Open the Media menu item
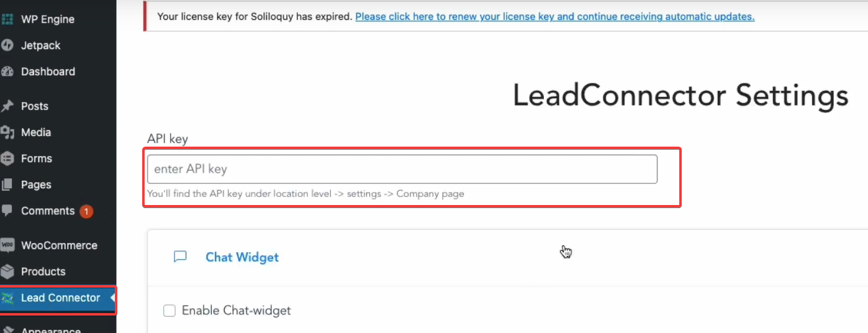 [36, 132]
